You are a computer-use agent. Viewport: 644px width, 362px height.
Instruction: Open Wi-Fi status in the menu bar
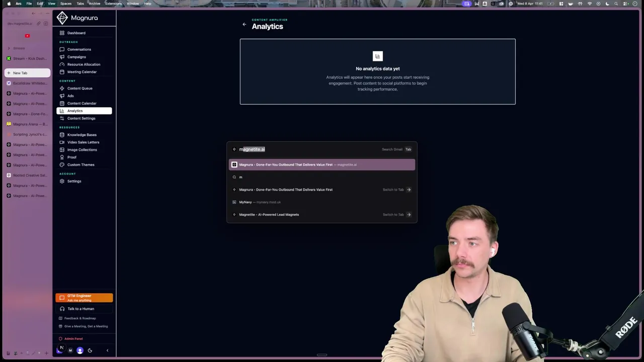pyautogui.click(x=590, y=4)
